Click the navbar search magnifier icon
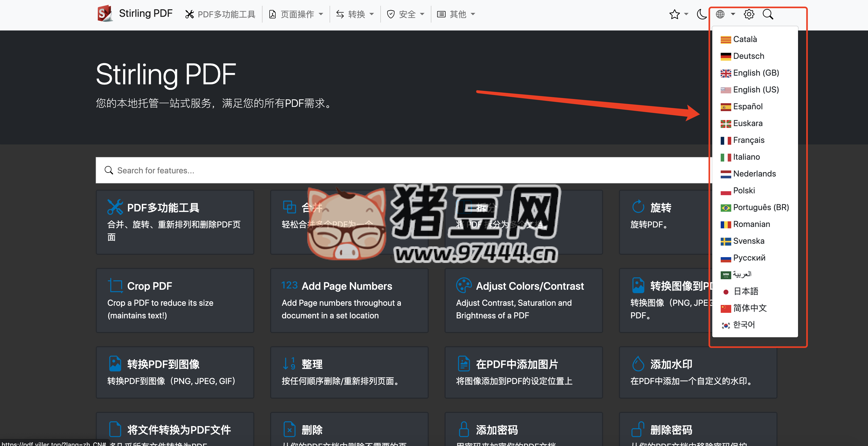The width and height of the screenshot is (868, 446). click(x=768, y=14)
